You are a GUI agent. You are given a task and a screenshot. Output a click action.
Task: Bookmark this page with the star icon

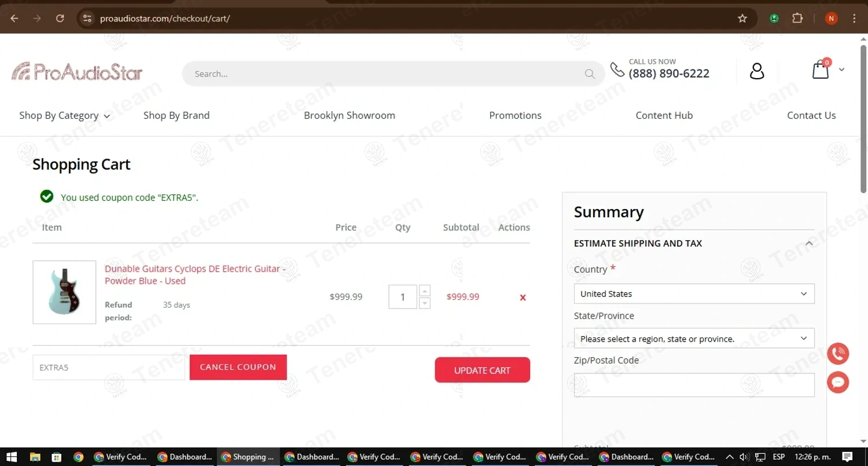click(742, 19)
